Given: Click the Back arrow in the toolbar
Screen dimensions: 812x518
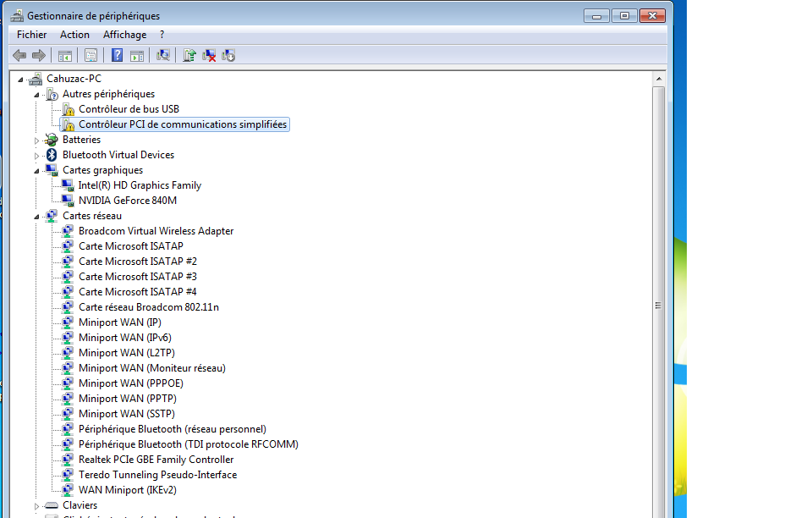Looking at the screenshot, I should pyautogui.click(x=19, y=56).
